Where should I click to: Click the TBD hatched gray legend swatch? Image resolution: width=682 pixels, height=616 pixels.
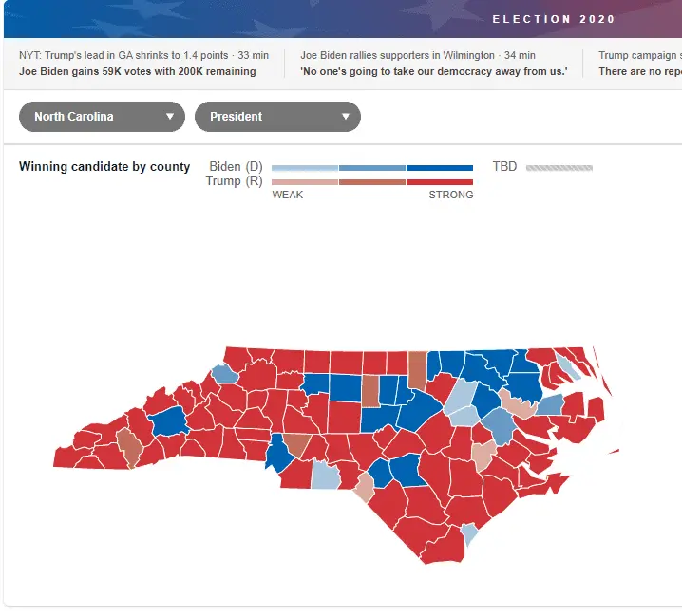(559, 168)
